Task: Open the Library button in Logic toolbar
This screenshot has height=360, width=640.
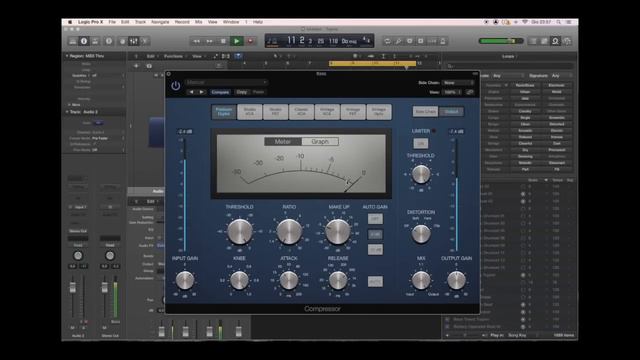Action: (x=73, y=41)
